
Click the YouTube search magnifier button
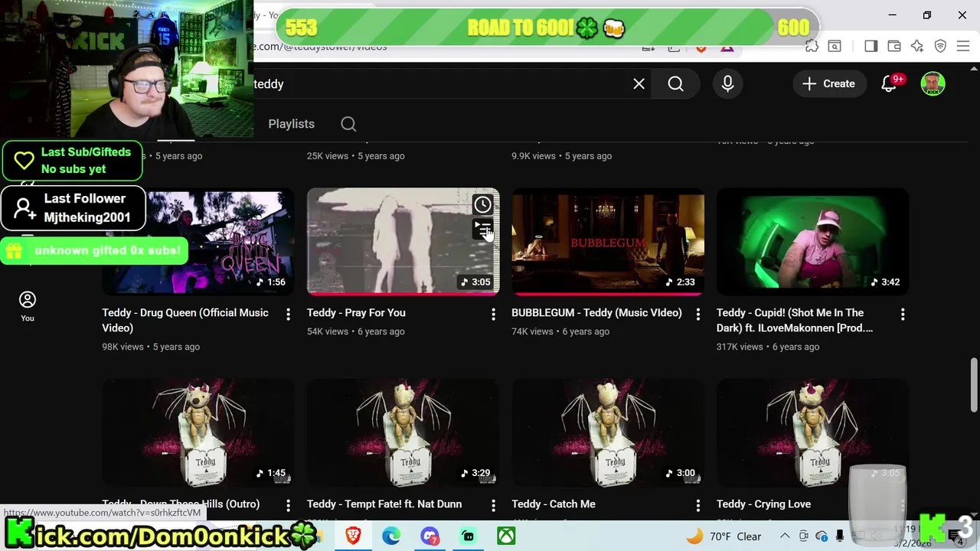click(x=675, y=84)
